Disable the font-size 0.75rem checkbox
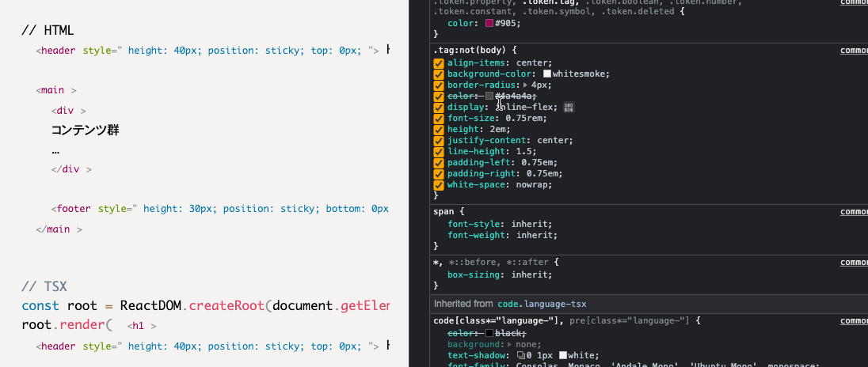Screen dimensions: 868x367 [439, 119]
